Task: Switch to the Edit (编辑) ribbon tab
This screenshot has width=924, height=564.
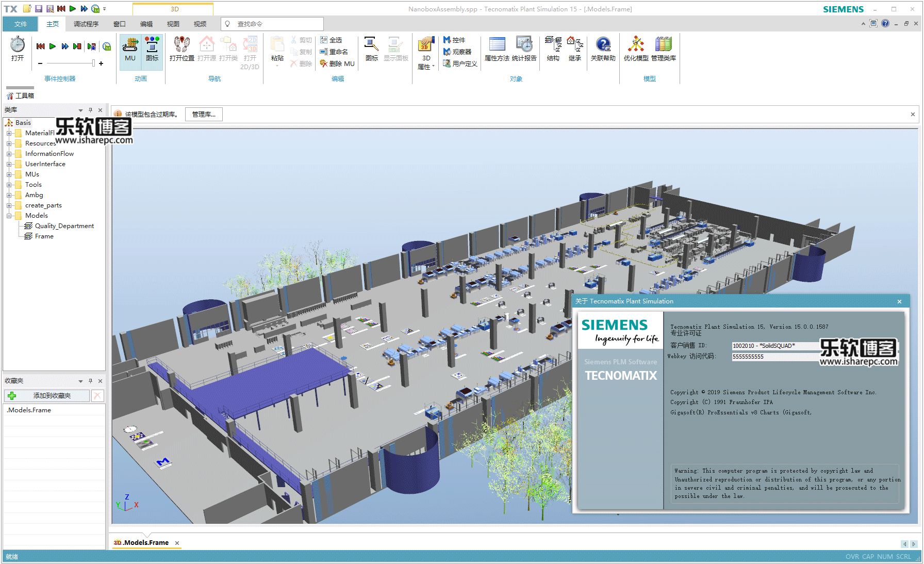Action: (146, 24)
